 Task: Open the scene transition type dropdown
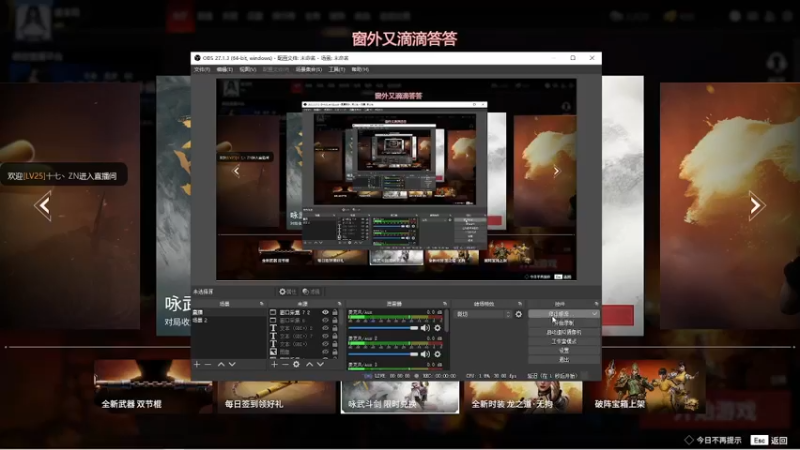coord(483,314)
